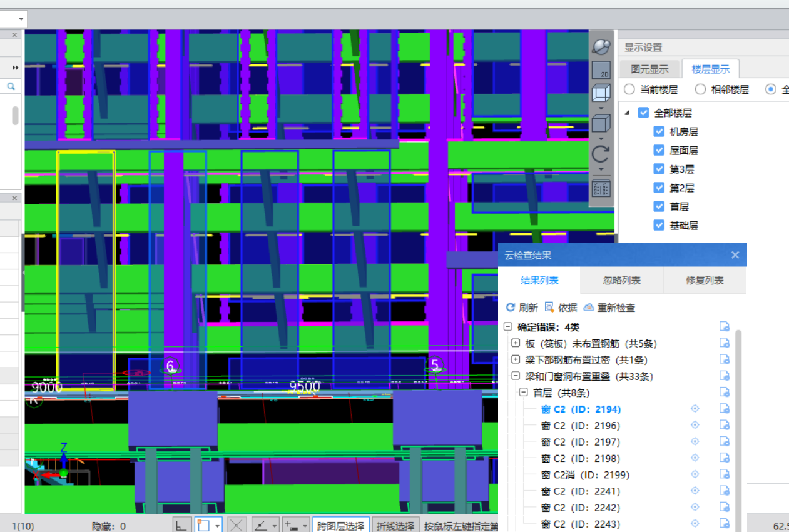The height and width of the screenshot is (532, 789).
Task: Activate the dynamic orbit view globe icon
Action: click(601, 47)
